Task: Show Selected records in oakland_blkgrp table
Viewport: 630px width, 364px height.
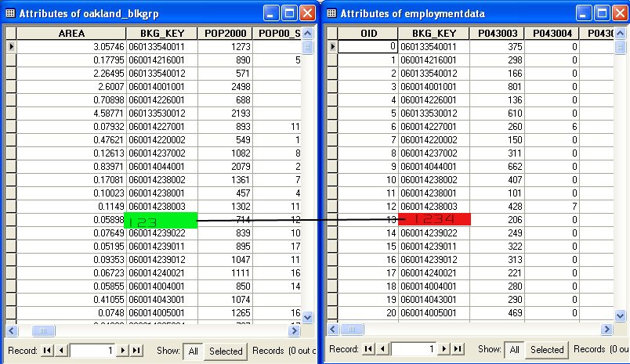Action: [226, 351]
